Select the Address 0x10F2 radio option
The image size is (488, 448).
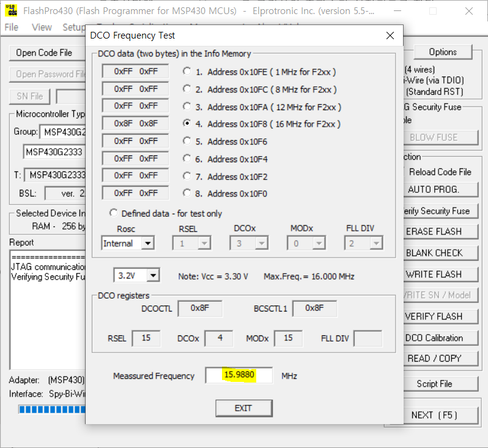pyautogui.click(x=187, y=176)
